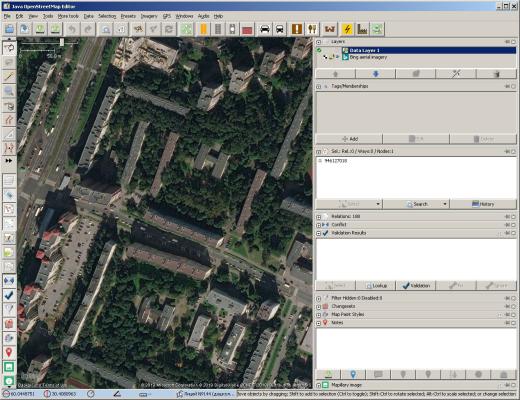Click the Add tag button
This screenshot has height=400, width=520.
(x=349, y=139)
